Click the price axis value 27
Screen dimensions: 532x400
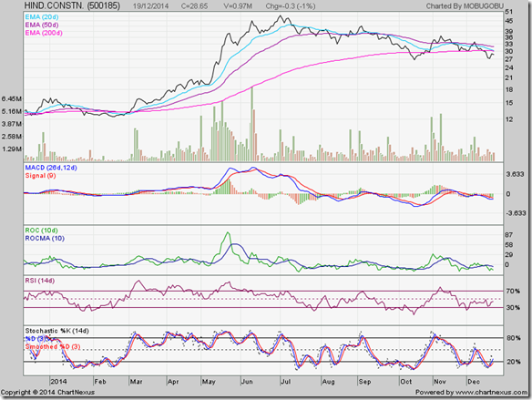tap(509, 59)
